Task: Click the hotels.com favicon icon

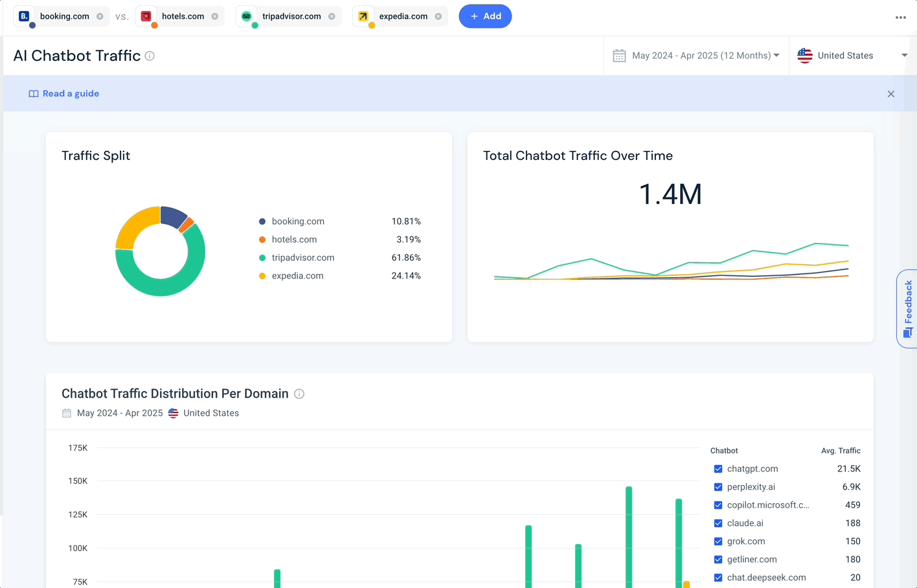Action: (x=146, y=16)
